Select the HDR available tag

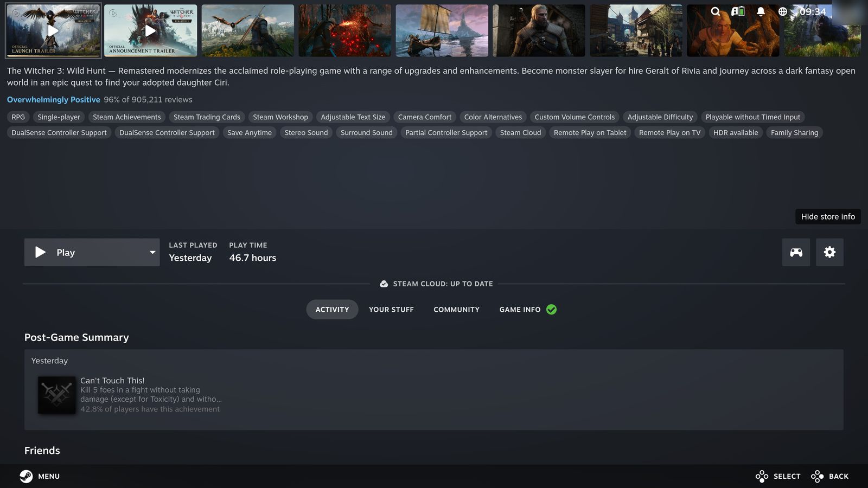point(736,133)
